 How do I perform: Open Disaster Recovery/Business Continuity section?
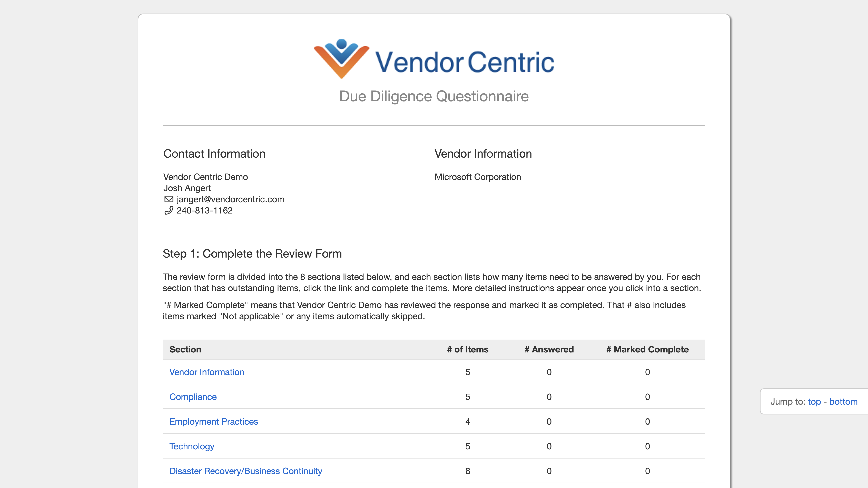point(246,471)
